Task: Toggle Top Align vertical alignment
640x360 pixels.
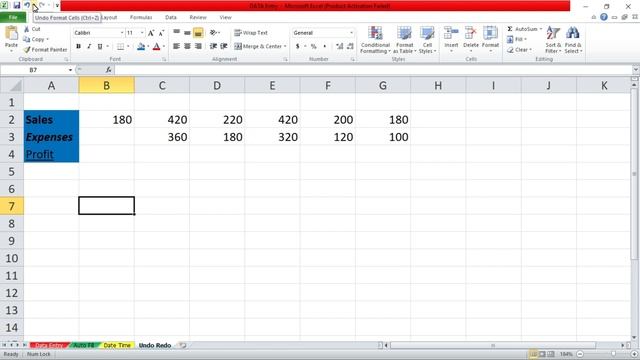Action: pos(176,32)
